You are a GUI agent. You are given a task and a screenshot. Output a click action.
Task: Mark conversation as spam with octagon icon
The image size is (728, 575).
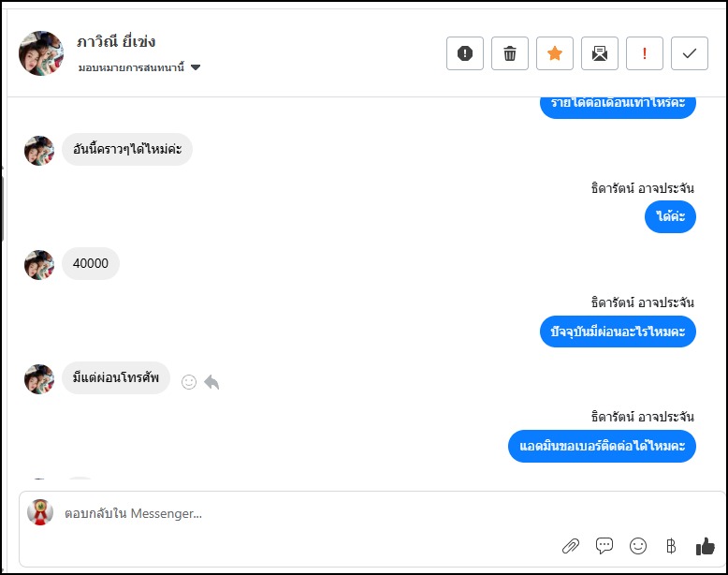point(465,53)
